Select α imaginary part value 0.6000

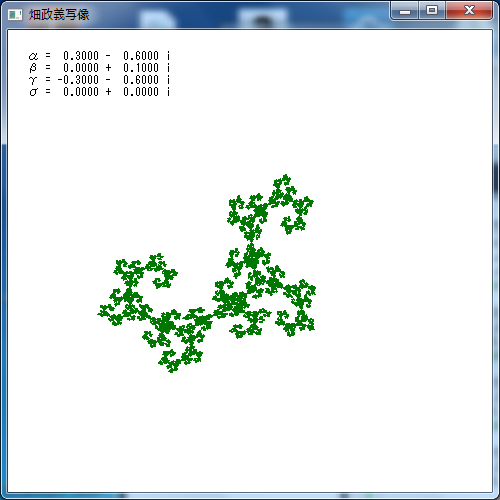pos(141,56)
